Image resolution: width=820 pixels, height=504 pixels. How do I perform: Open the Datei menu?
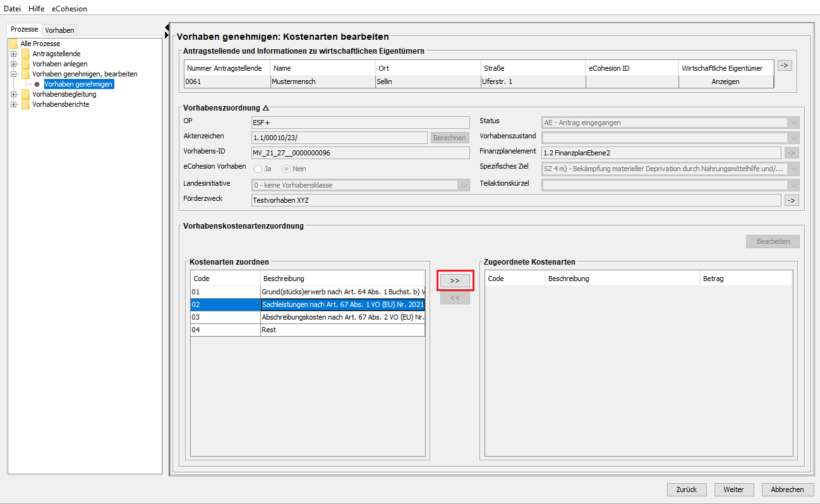click(x=12, y=9)
